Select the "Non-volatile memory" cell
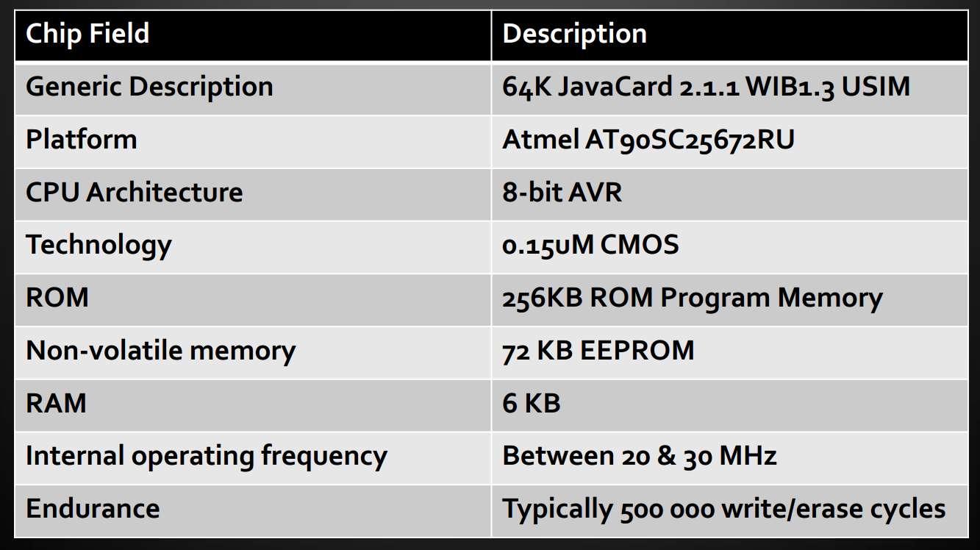Image resolution: width=980 pixels, height=550 pixels. click(x=160, y=351)
